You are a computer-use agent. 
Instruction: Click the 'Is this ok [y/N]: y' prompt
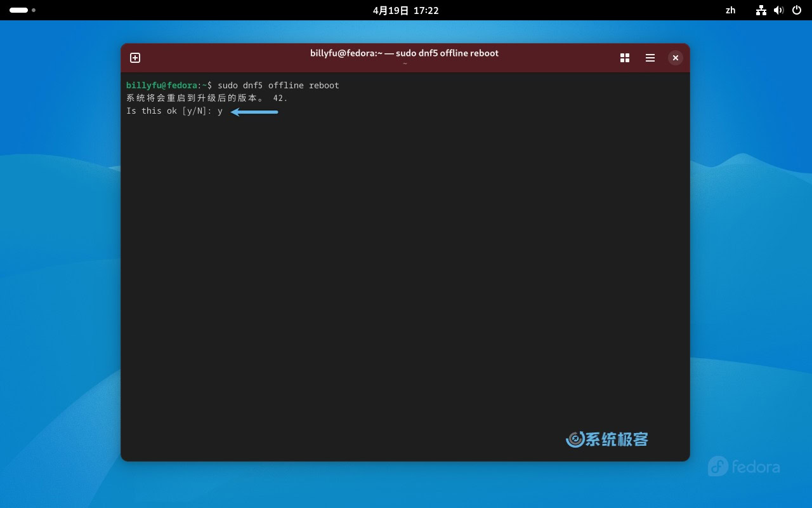[x=174, y=111]
